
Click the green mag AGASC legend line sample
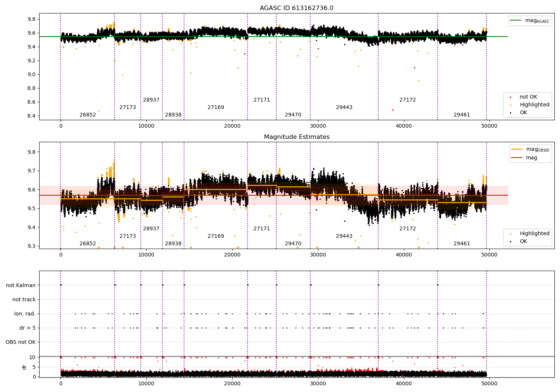click(x=516, y=21)
